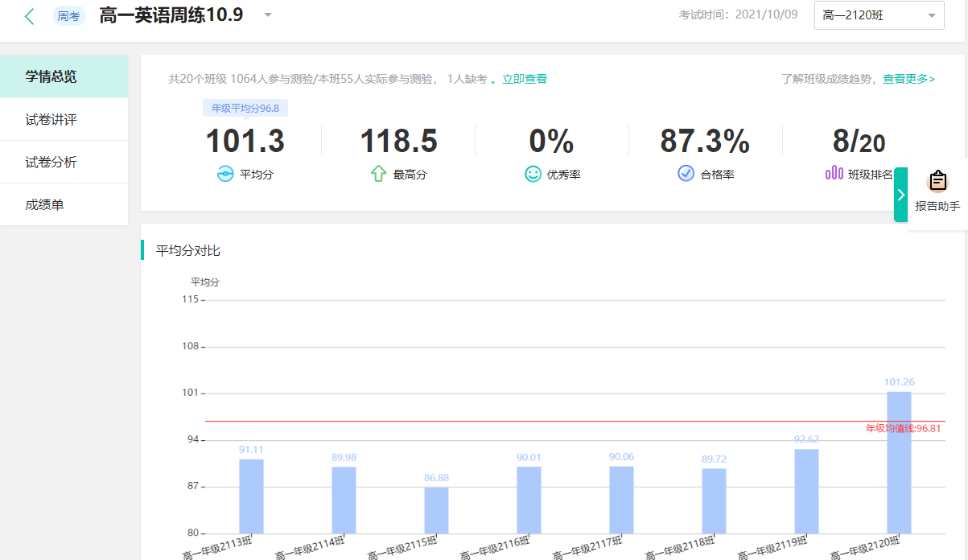
Task: Click the 0% excellence rate value
Action: click(551, 142)
